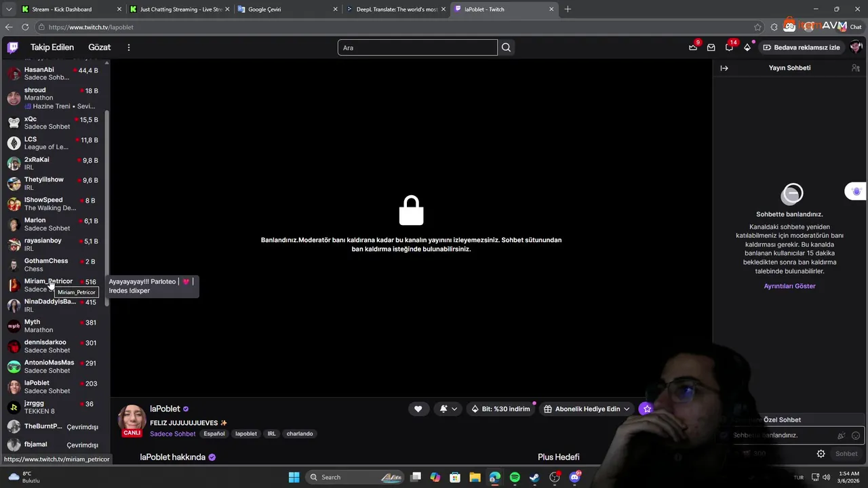The image size is (868, 488).
Task: Toggle follow heart for laPoblet
Action: [418, 409]
